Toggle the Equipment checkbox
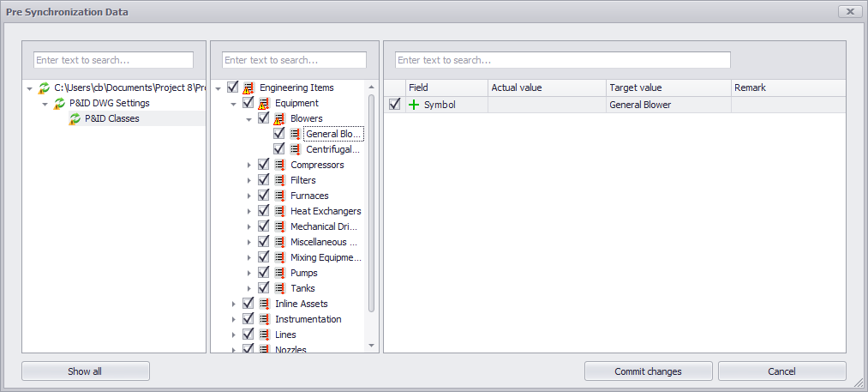The height and width of the screenshot is (392, 868). (x=248, y=103)
